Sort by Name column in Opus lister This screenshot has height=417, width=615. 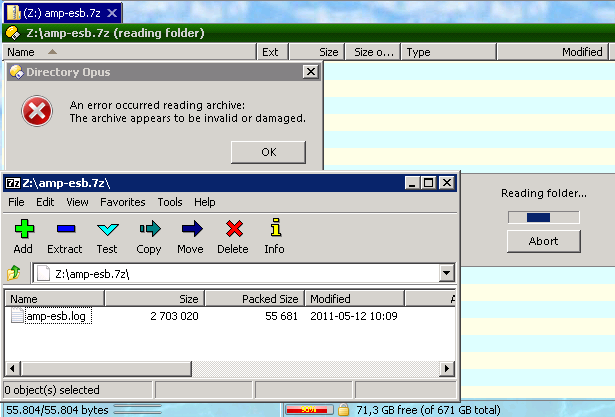click(x=129, y=52)
